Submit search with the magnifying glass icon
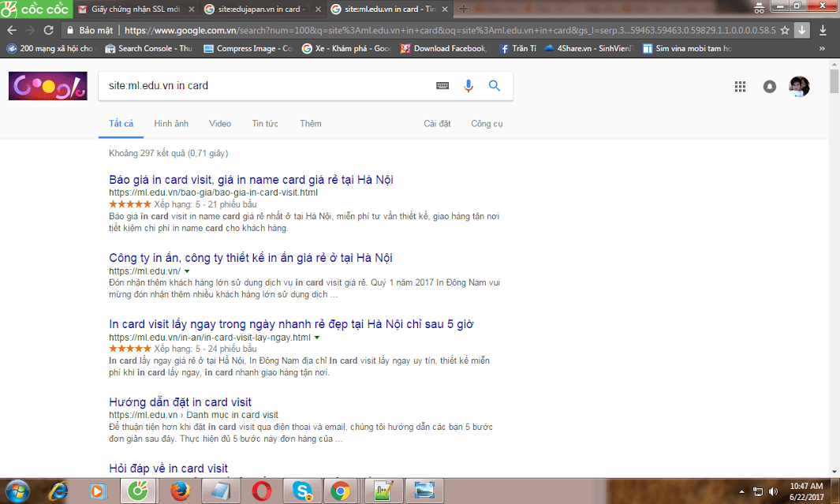840x504 pixels. coord(495,86)
